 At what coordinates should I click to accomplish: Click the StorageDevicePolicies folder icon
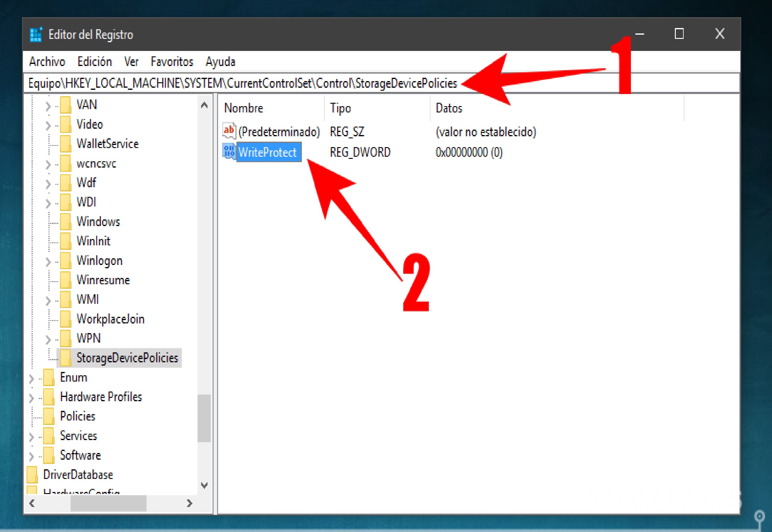tap(65, 358)
